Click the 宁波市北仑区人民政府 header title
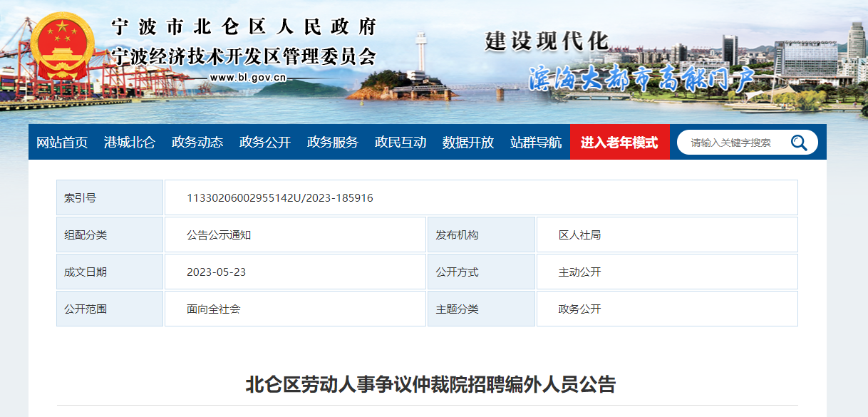Image resolution: width=868 pixels, height=417 pixels. [244, 28]
